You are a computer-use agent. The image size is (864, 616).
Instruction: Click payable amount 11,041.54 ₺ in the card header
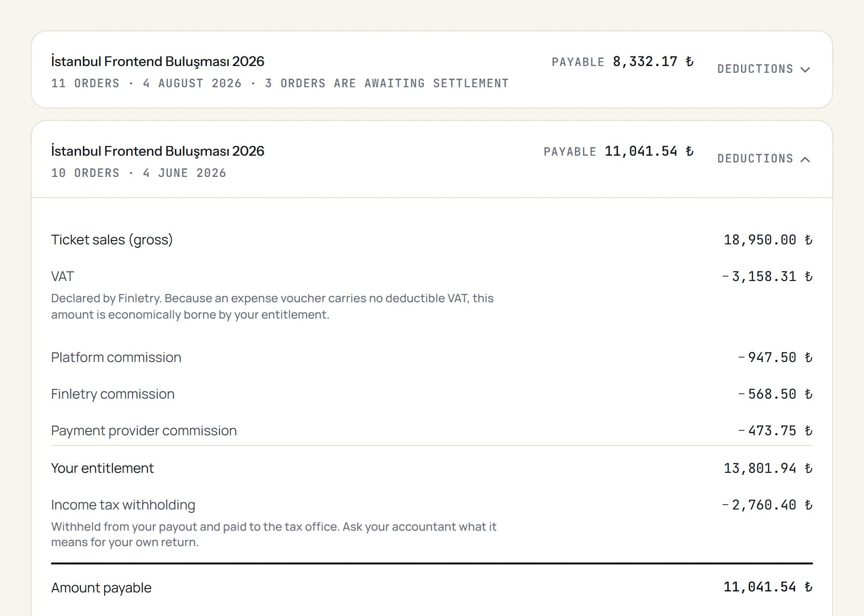point(649,151)
